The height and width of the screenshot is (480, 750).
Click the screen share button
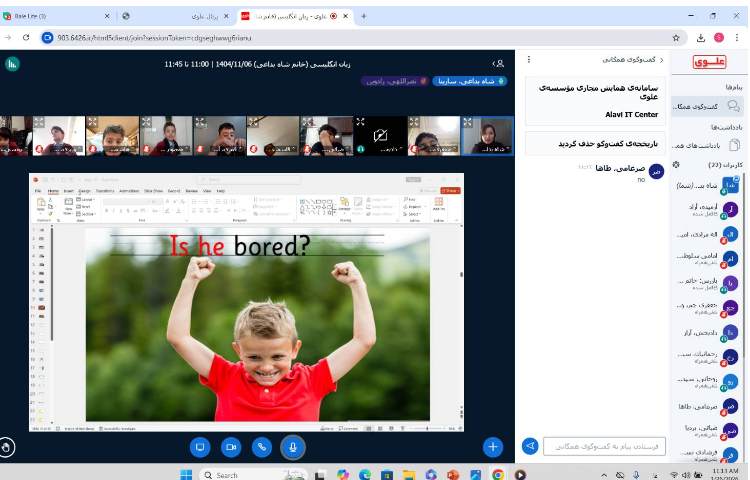(x=200, y=447)
